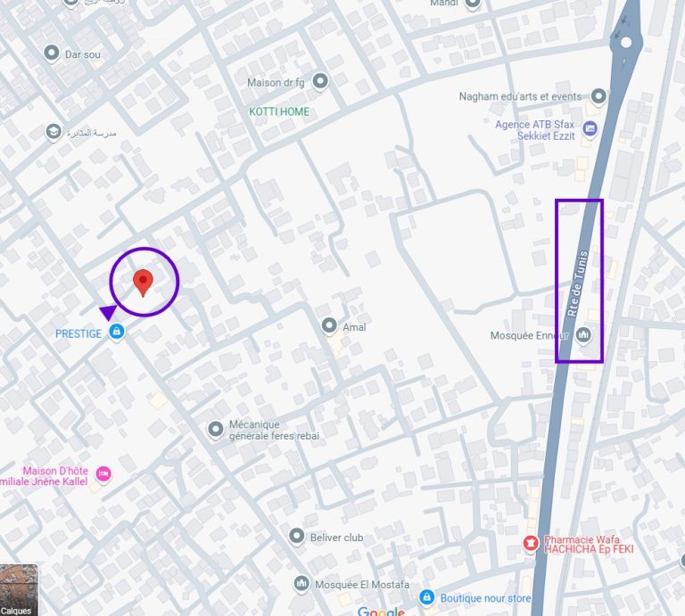Click the Arabic-labeled school marker icon
685x616 pixels.
(x=54, y=132)
